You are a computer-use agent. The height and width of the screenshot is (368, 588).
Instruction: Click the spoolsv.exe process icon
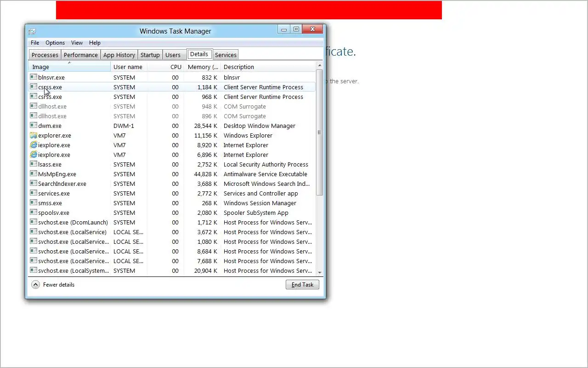(x=34, y=213)
